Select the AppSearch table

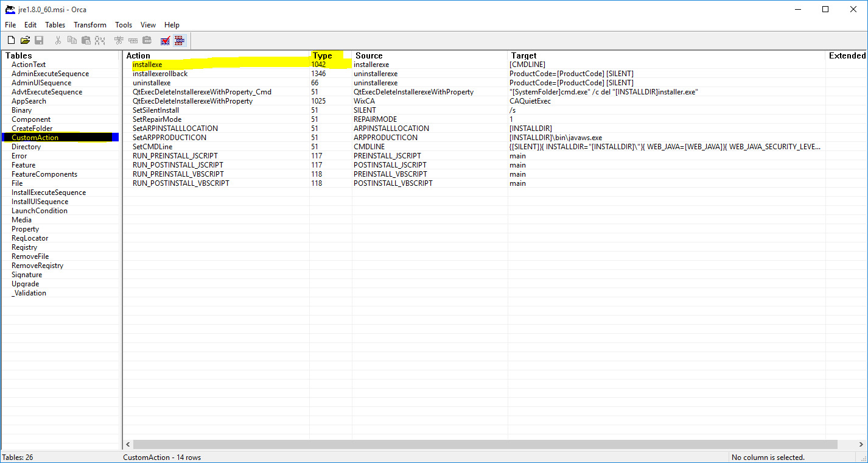click(x=29, y=101)
